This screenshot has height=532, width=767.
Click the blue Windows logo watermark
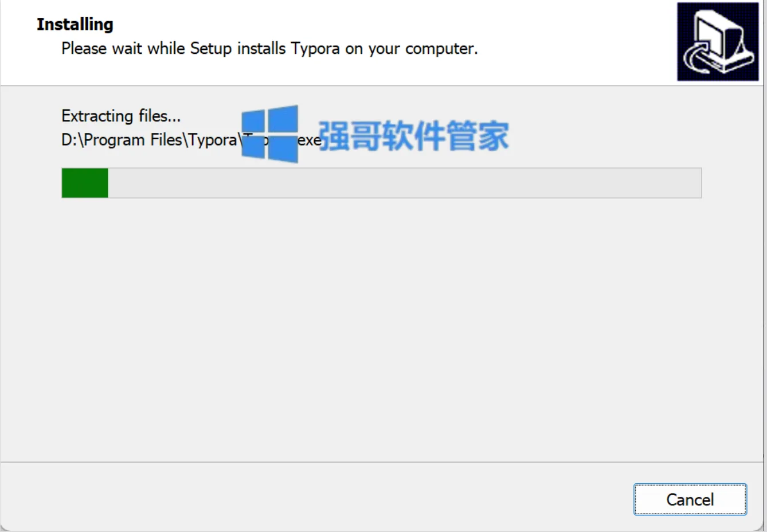270,134
